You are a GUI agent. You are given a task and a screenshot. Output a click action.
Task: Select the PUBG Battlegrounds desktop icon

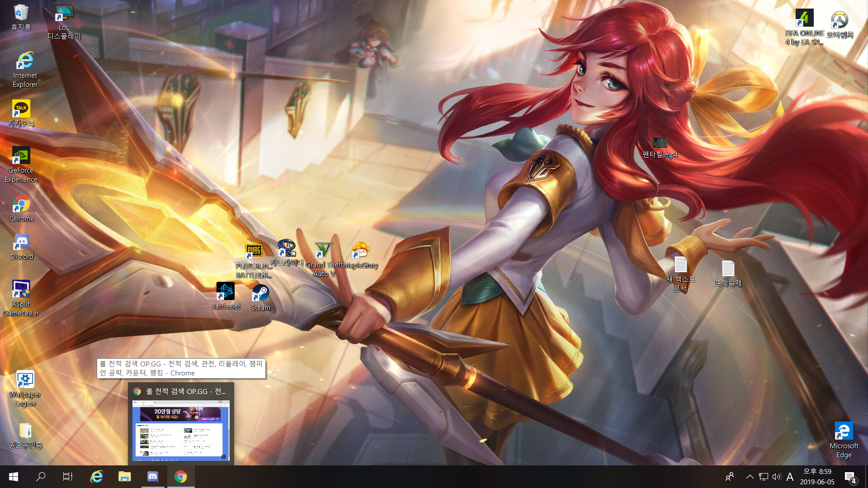click(254, 251)
